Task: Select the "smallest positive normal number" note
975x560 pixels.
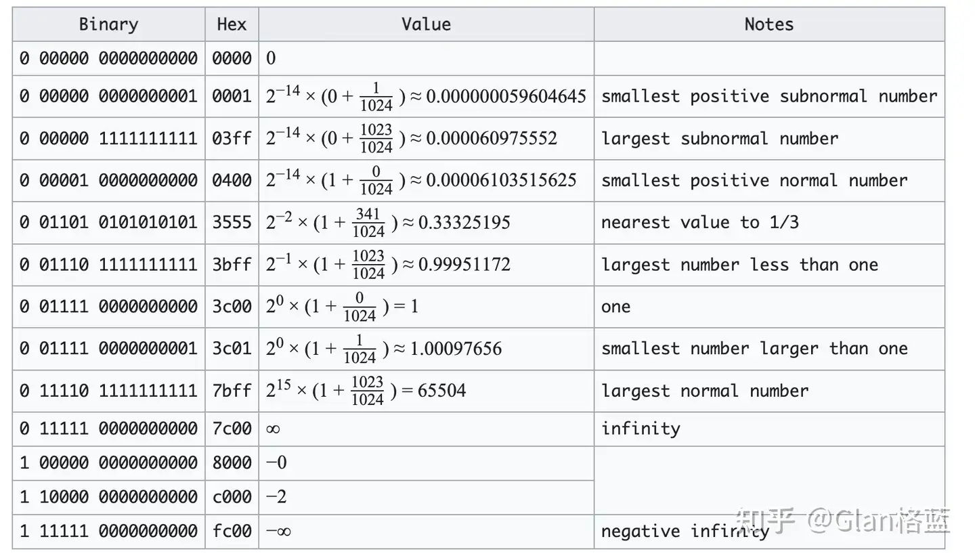Action: 754,181
